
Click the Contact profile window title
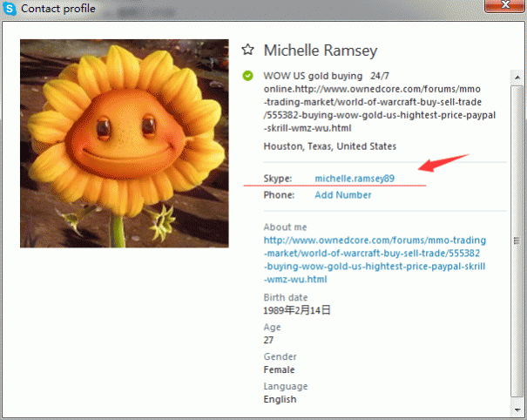click(x=58, y=9)
